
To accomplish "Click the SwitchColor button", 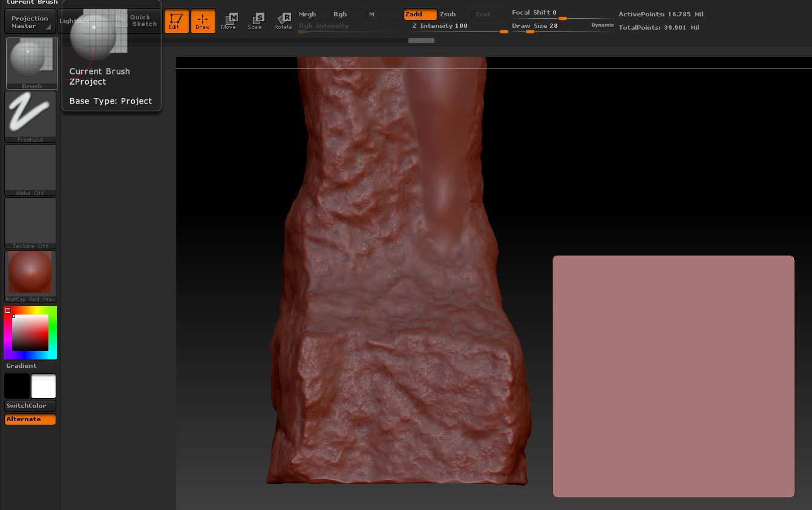I will (30, 406).
